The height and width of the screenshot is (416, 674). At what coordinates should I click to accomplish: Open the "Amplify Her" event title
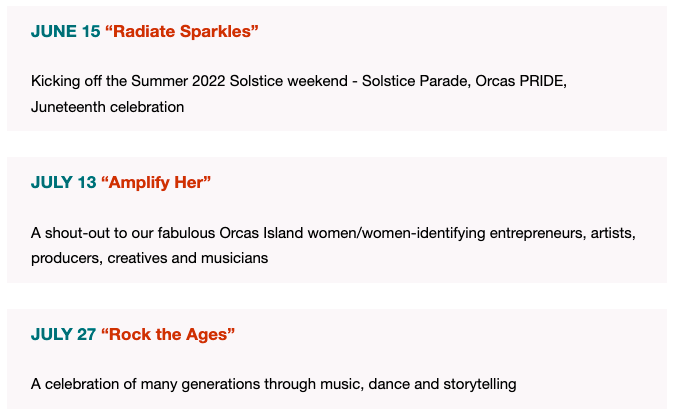click(x=156, y=182)
